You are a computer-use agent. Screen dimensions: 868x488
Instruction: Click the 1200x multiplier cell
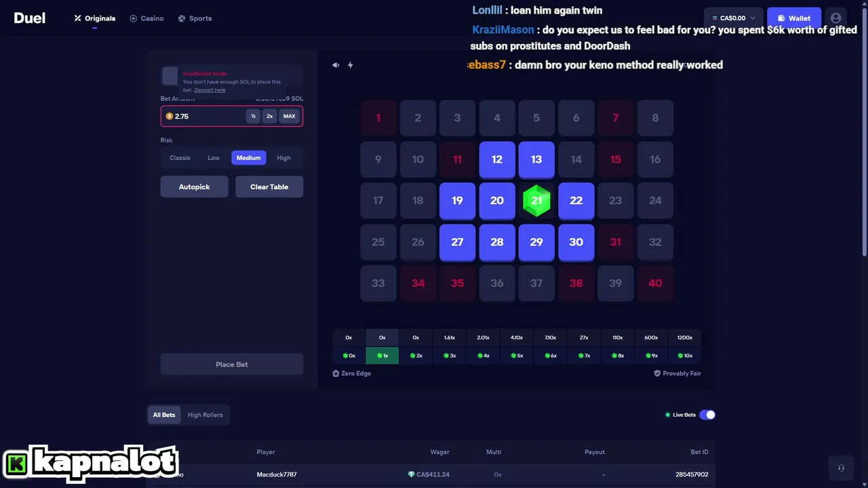[x=685, y=338]
